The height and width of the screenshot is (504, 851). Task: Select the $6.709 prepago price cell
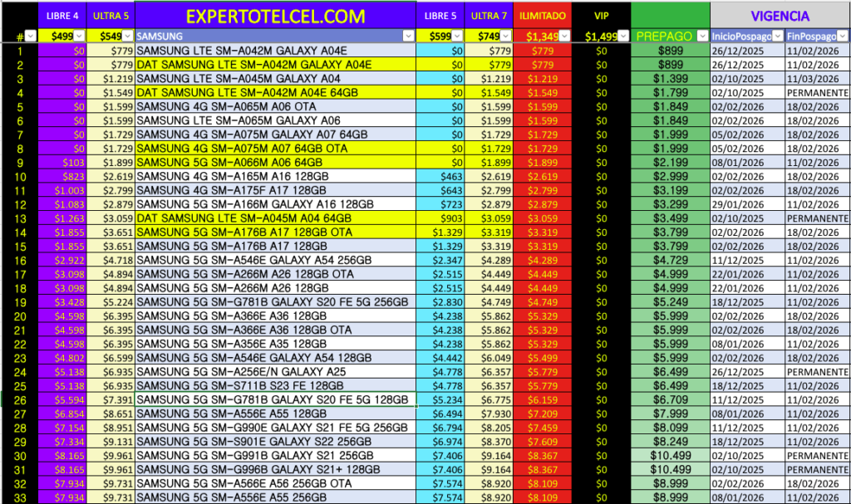(670, 399)
